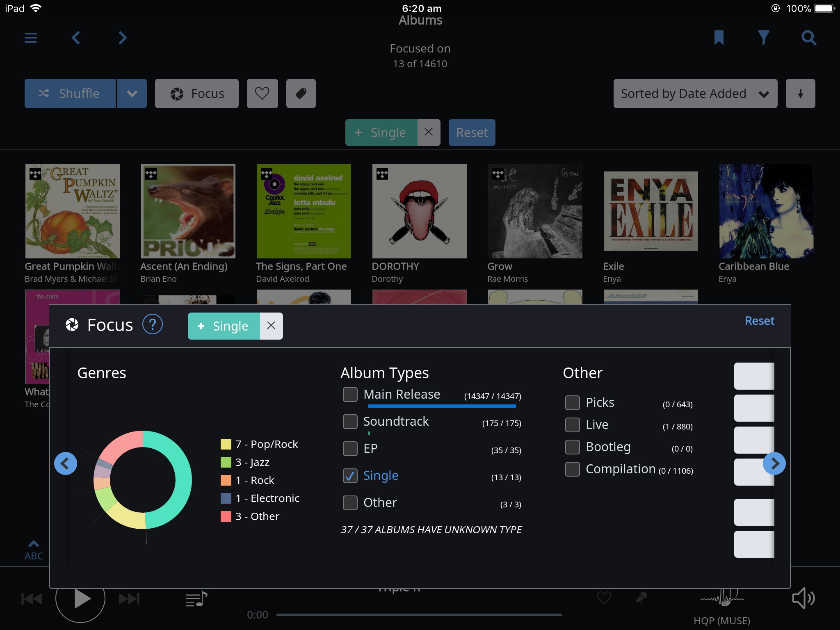The width and height of the screenshot is (840, 630).
Task: Open signal path waveform icon
Action: point(722,598)
